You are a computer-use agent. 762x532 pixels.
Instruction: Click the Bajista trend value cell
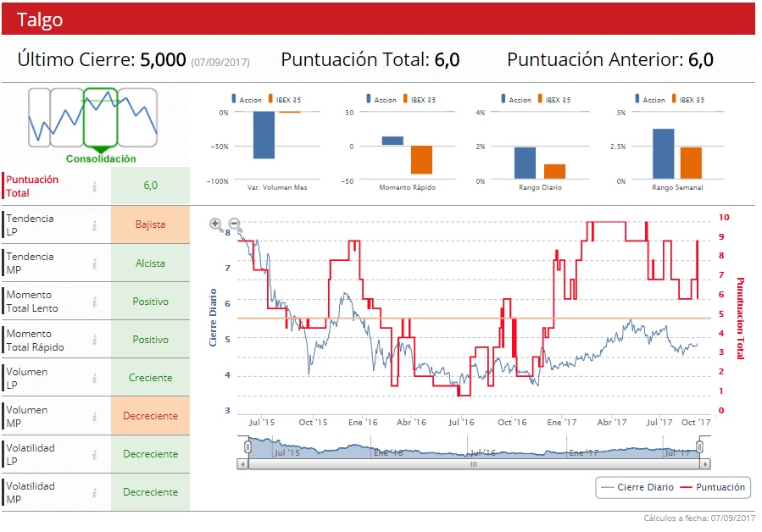[x=150, y=224]
